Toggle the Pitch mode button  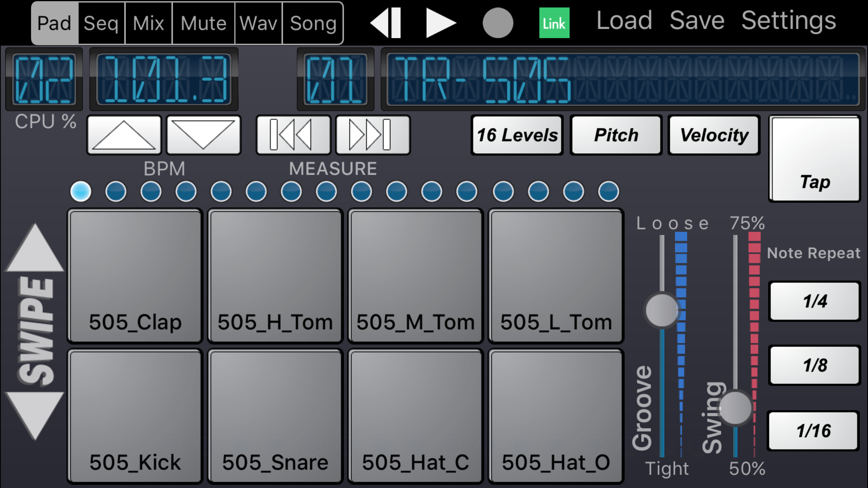pyautogui.click(x=616, y=135)
